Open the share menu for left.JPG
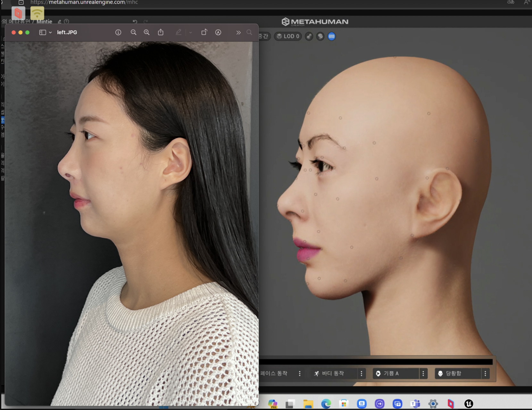The height and width of the screenshot is (410, 532). (x=161, y=32)
